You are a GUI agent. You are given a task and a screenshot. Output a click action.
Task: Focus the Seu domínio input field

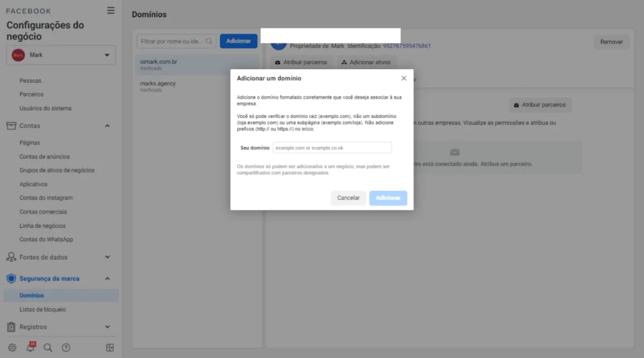pyautogui.click(x=332, y=148)
